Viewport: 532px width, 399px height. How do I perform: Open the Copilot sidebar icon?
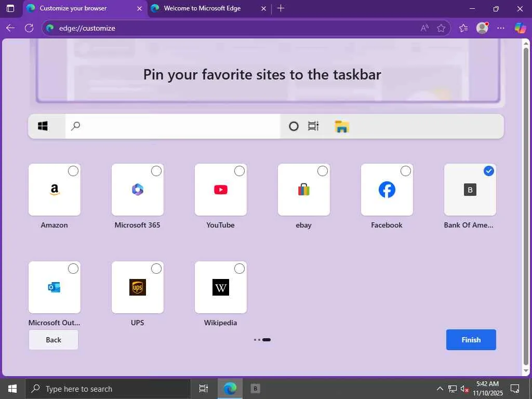pyautogui.click(x=520, y=28)
